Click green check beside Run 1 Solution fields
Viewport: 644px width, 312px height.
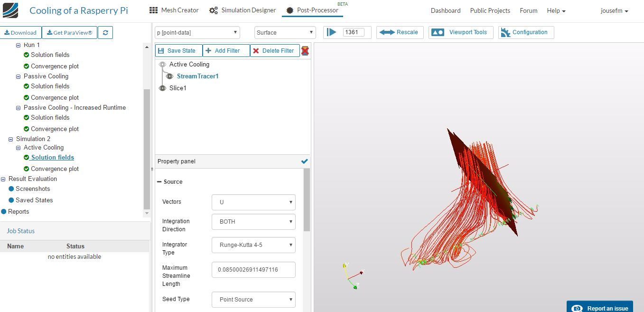[27, 55]
